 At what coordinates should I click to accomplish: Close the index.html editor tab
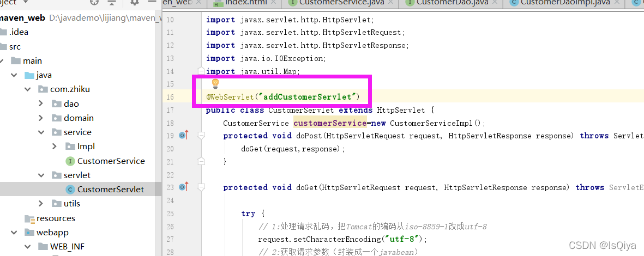[x=274, y=3]
